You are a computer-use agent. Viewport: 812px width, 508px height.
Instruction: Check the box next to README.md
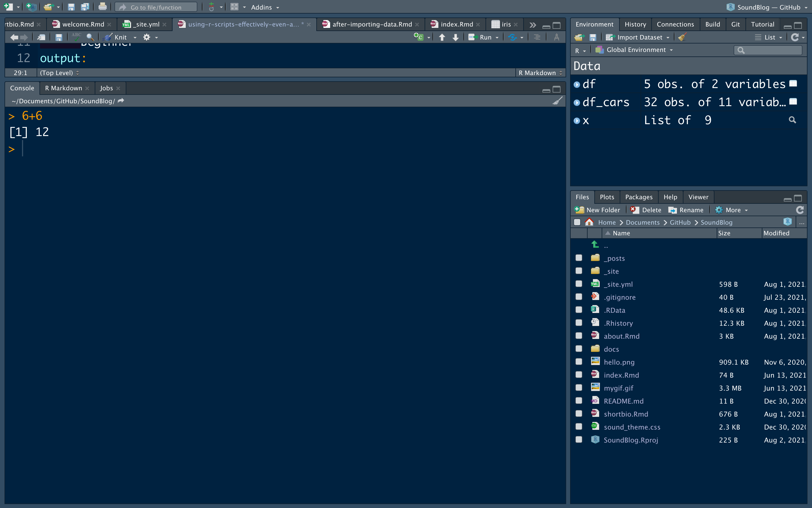[x=579, y=400]
